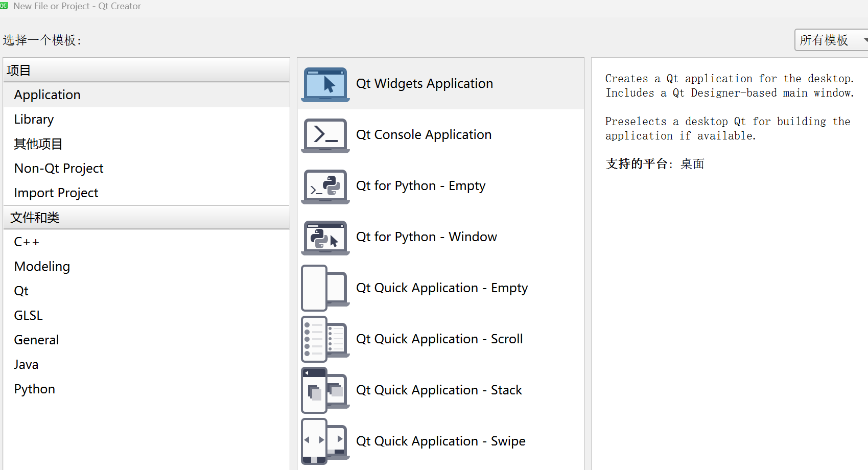Click the Qt for Python Empty icon
The image size is (868, 470).
[x=325, y=186]
